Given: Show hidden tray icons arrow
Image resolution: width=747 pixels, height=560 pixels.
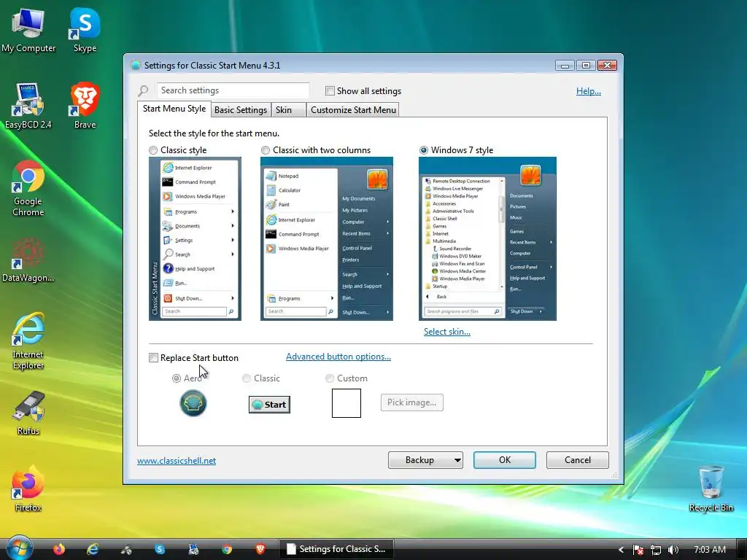Looking at the screenshot, I should pos(621,550).
